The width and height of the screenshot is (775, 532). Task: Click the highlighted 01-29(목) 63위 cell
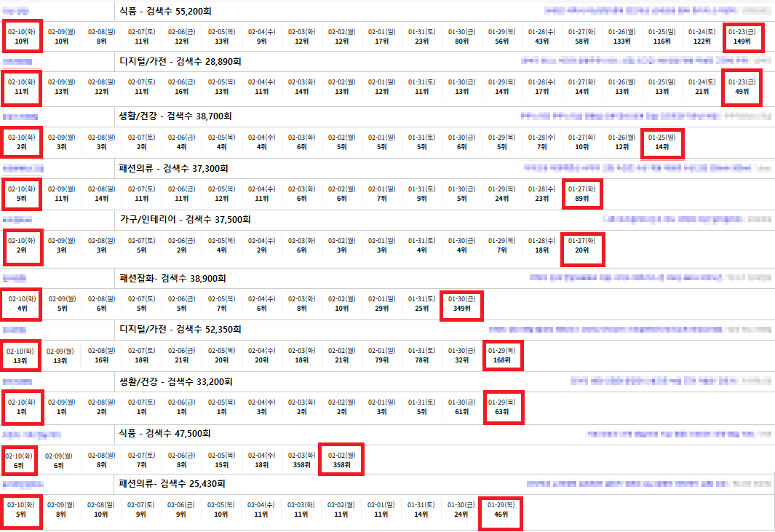(x=501, y=406)
